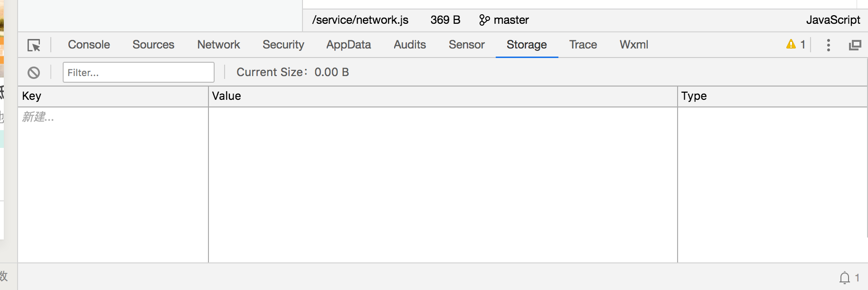Switch to the Console tab
This screenshot has width=868, height=290.
(x=89, y=45)
